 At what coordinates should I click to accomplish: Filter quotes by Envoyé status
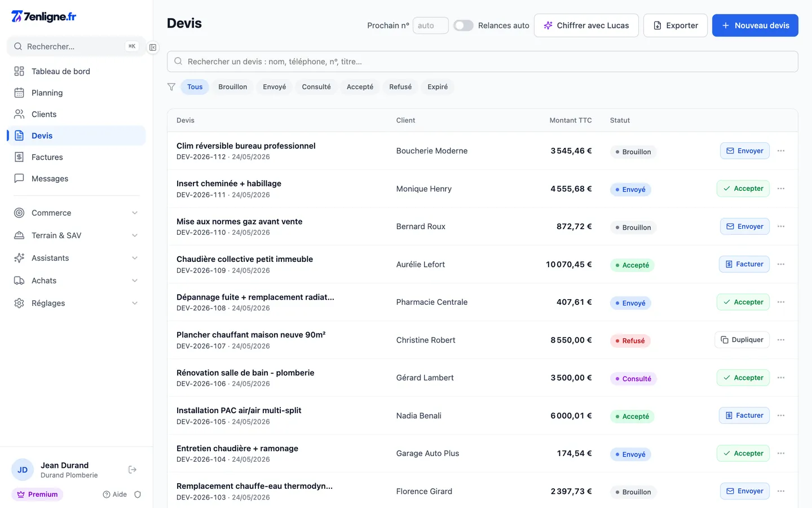[x=275, y=87]
